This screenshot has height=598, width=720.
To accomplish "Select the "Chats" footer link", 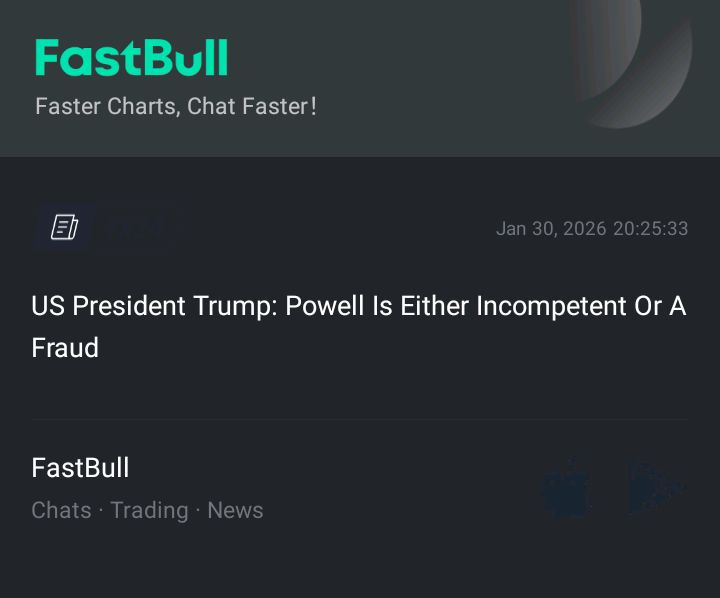I will pyautogui.click(x=61, y=510).
